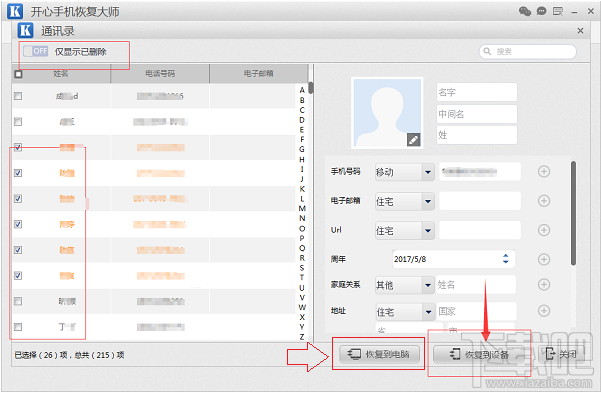Image resolution: width=601 pixels, height=393 pixels.
Task: Click the 名字 name input field
Action: click(x=477, y=92)
